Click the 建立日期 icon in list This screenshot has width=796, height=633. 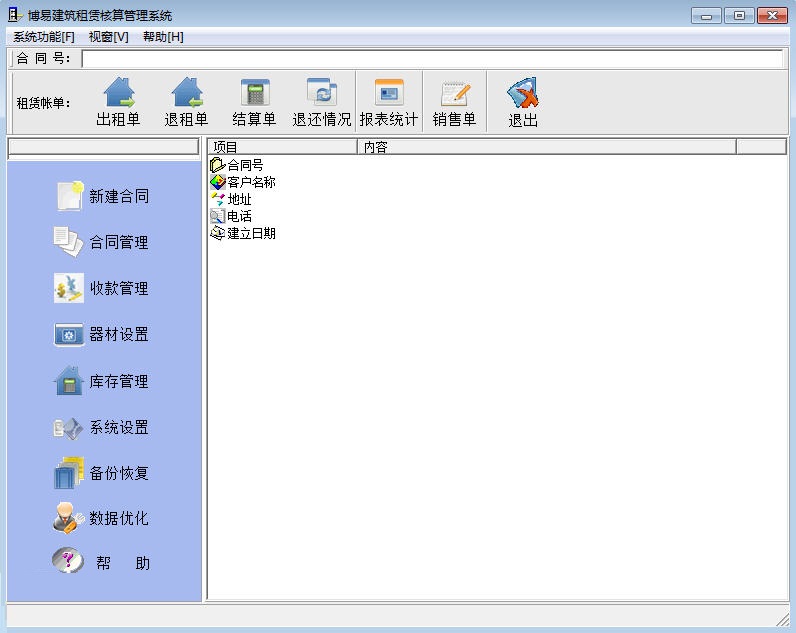coord(217,233)
